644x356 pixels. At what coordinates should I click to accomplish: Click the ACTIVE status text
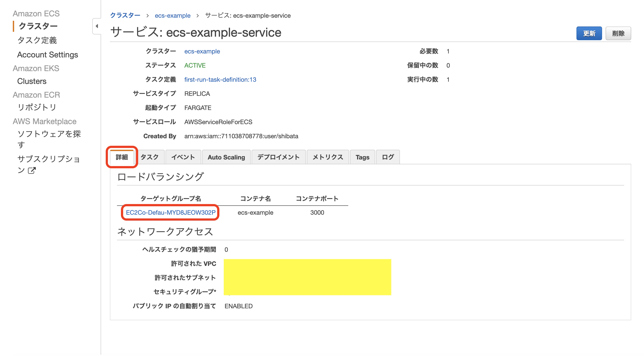[195, 65]
